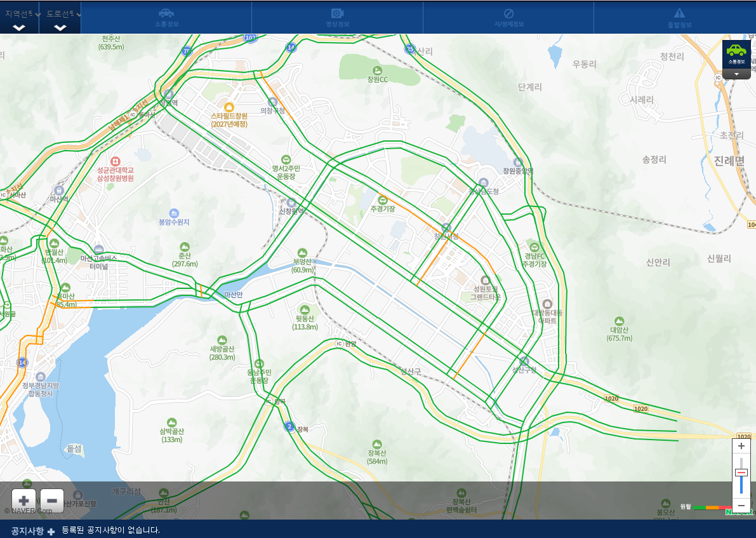Image resolution: width=756 pixels, height=538 pixels.
Task: Click the 천주산 (639.5m) peak label
Action: (111, 43)
